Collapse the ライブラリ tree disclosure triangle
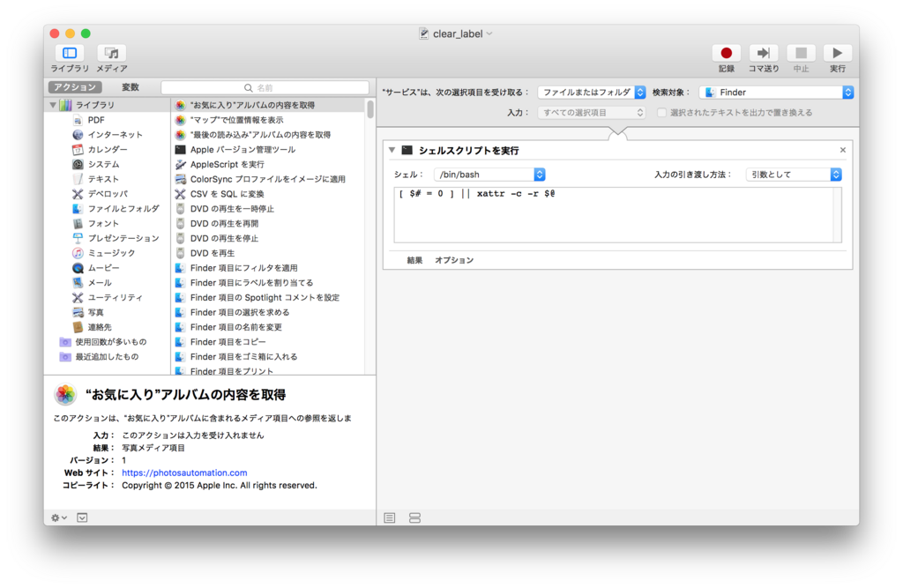Screen dimensions: 903x588 tap(53, 105)
